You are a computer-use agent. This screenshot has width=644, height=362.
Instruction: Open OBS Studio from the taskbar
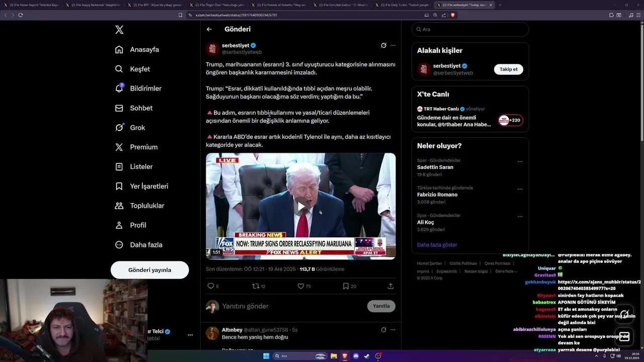click(x=378, y=356)
